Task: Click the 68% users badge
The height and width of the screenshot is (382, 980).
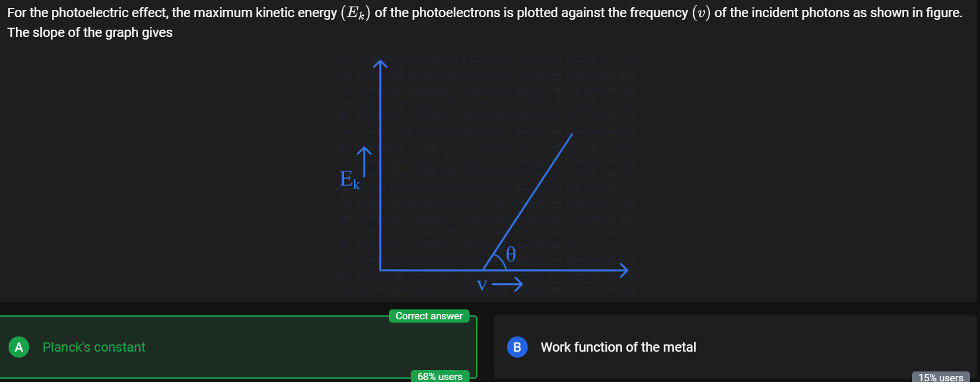Action: click(440, 377)
